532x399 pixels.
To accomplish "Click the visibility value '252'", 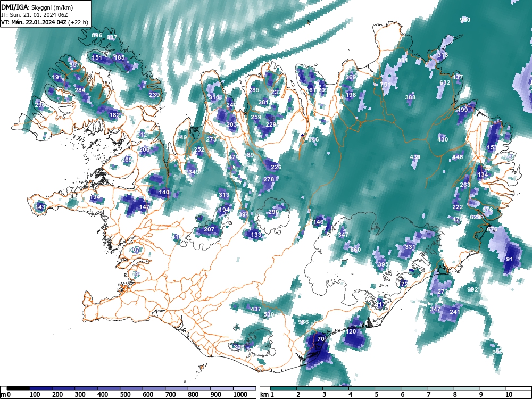I will click(199, 149).
